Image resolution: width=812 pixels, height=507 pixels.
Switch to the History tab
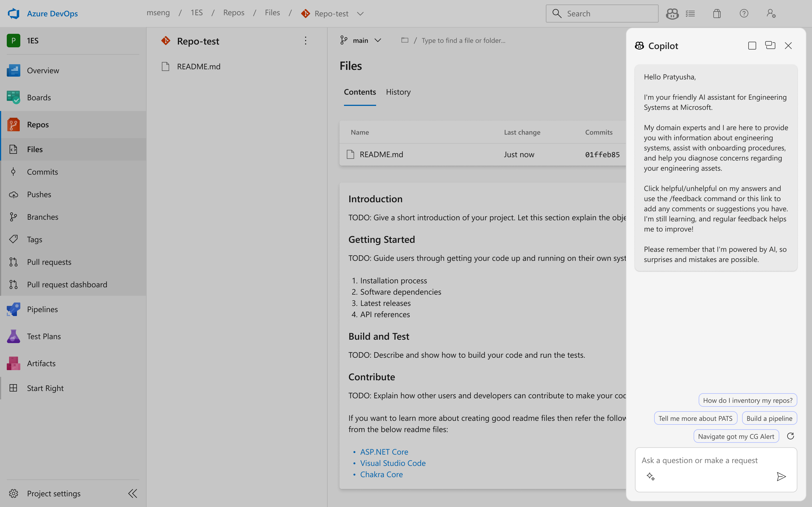pyautogui.click(x=398, y=92)
